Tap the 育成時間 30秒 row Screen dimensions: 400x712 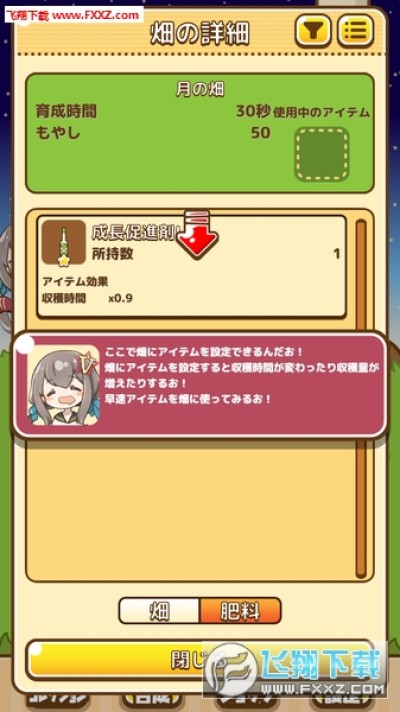click(x=153, y=111)
